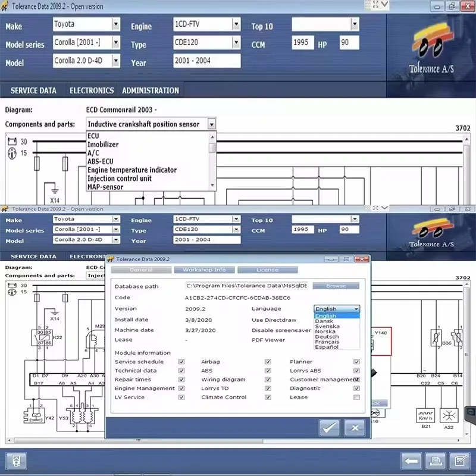Toggle the Climate Control checkbox
Viewport: 476px width, 476px height.
[x=268, y=397]
